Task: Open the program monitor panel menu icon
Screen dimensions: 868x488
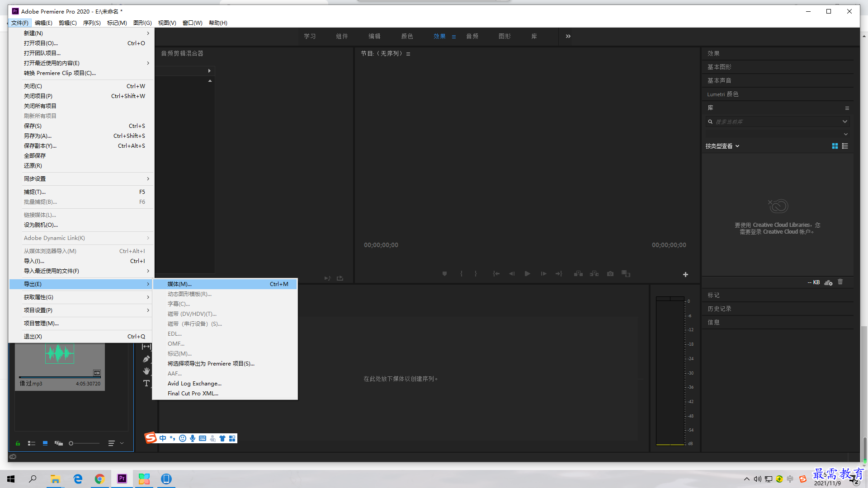Action: [408, 54]
